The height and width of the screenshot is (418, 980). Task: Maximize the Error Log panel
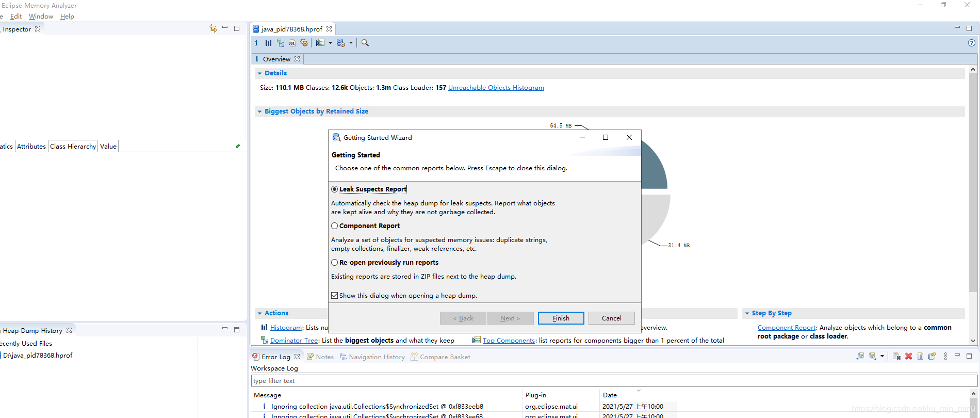point(969,356)
